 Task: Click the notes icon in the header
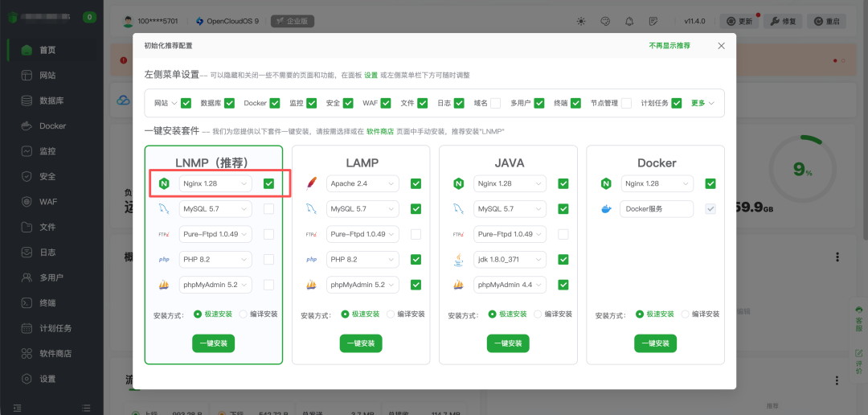click(x=653, y=22)
